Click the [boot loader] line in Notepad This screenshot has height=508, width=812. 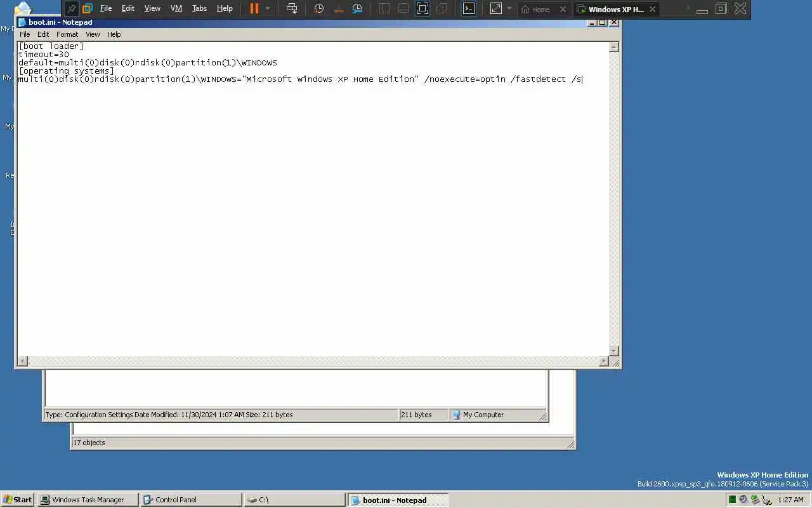pyautogui.click(x=51, y=46)
